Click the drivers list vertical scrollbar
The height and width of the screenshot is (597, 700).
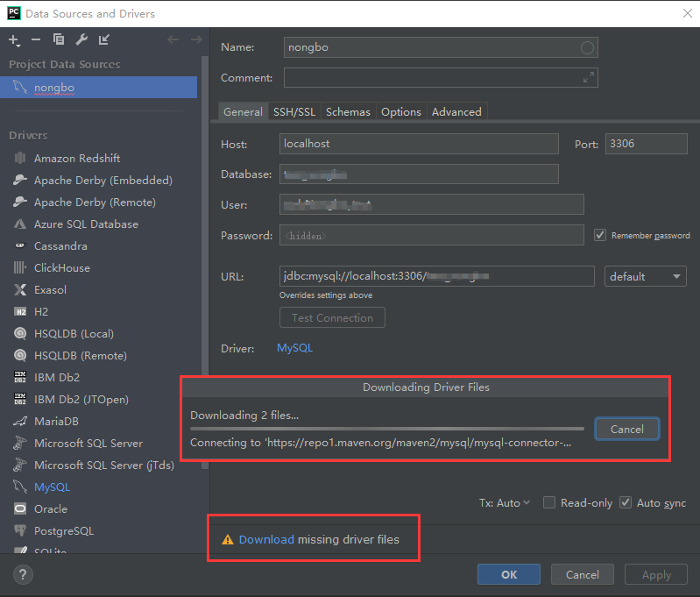point(205,261)
